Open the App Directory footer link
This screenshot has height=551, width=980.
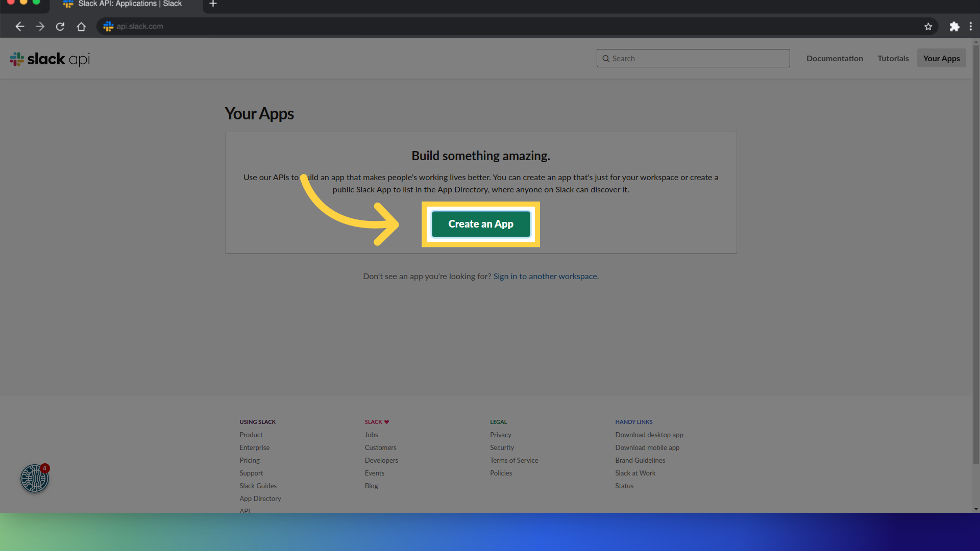pos(260,498)
